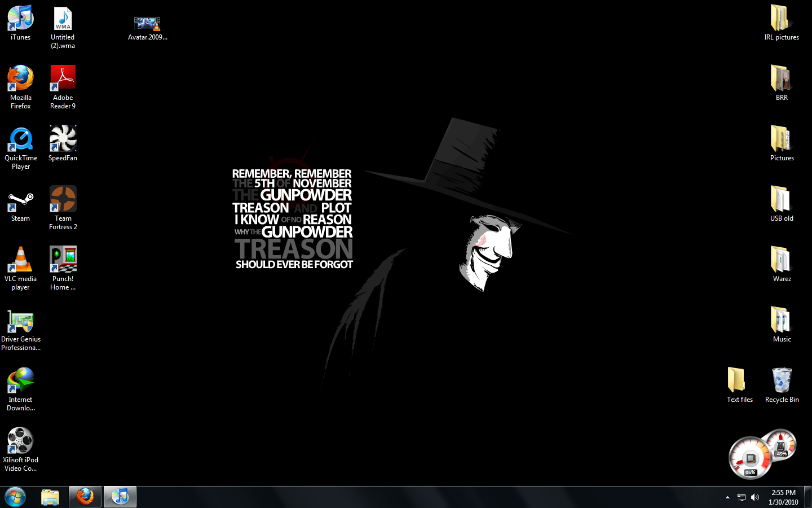Open Xilisoft iPod Video Converter
812x508 pixels.
20,440
